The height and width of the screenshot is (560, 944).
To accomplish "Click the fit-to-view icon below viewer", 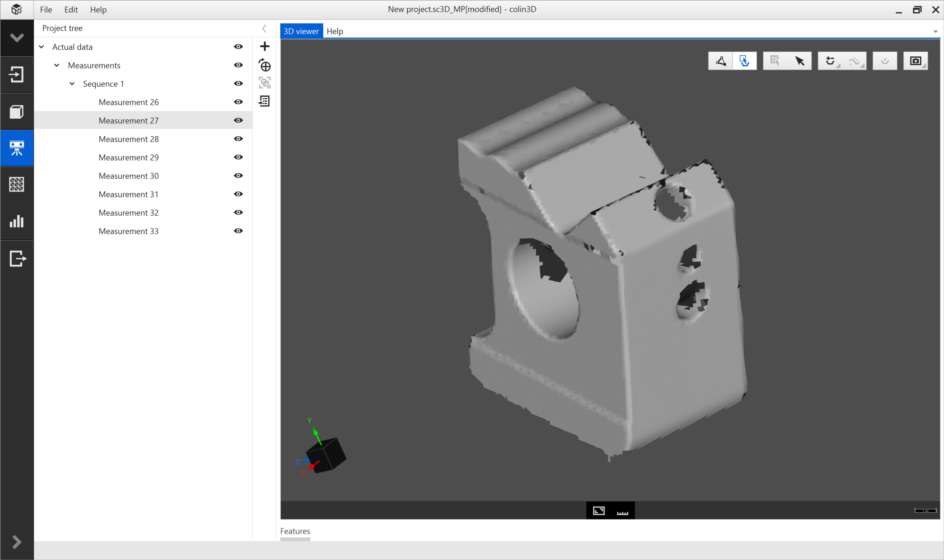I will click(598, 511).
